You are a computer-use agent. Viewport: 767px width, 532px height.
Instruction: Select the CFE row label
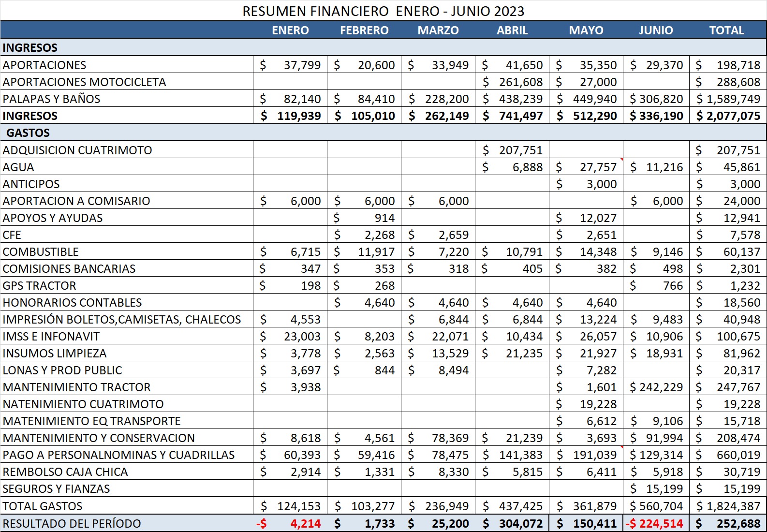(12, 235)
